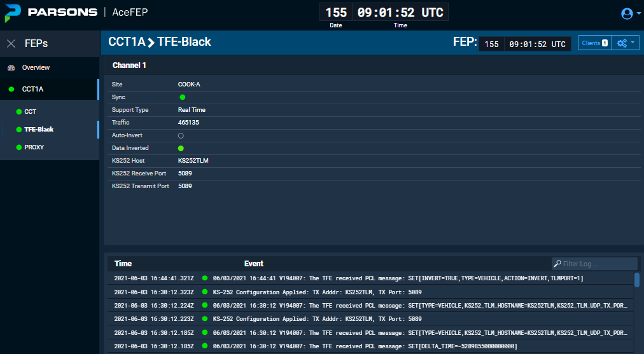Click the Overview dashboard icon
Viewport: 644px width, 354px height.
tap(11, 67)
